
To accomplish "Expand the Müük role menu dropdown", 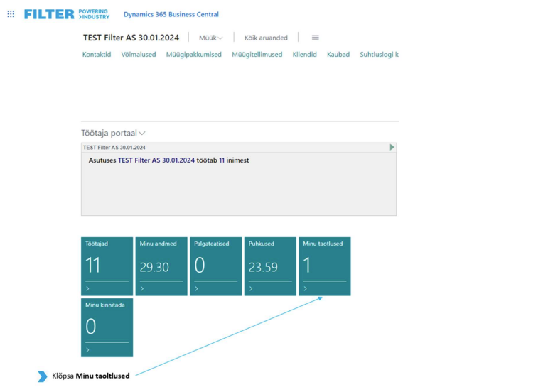I will pyautogui.click(x=211, y=38).
